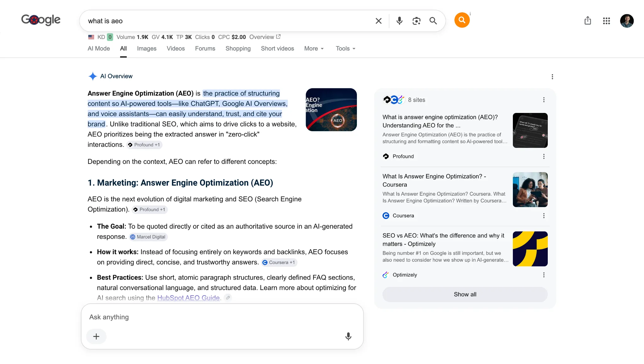Click the CPC $2.00 metric

232,37
